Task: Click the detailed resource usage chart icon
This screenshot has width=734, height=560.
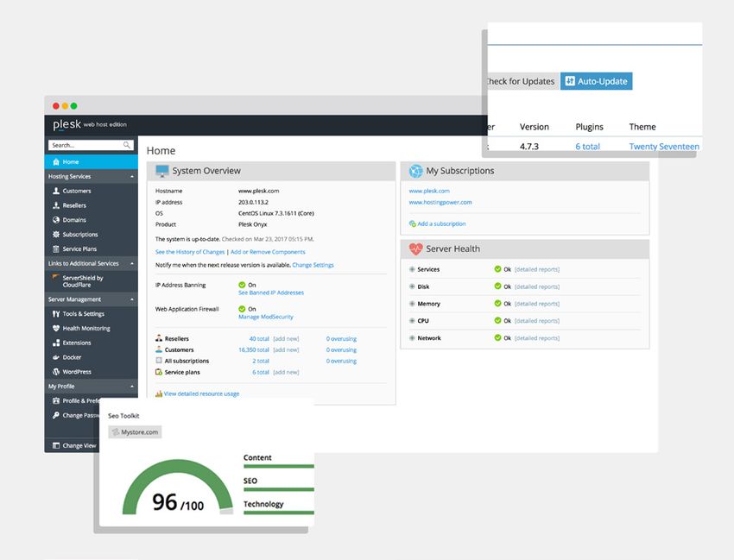Action: (159, 394)
